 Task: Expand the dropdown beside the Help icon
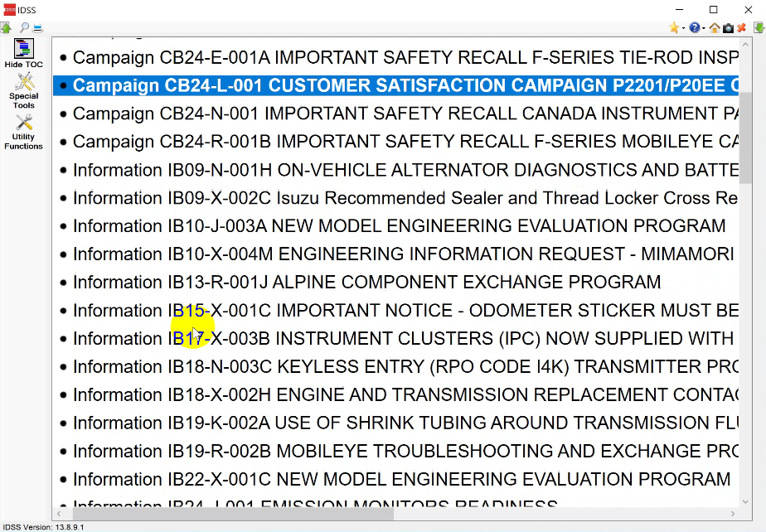tap(703, 28)
